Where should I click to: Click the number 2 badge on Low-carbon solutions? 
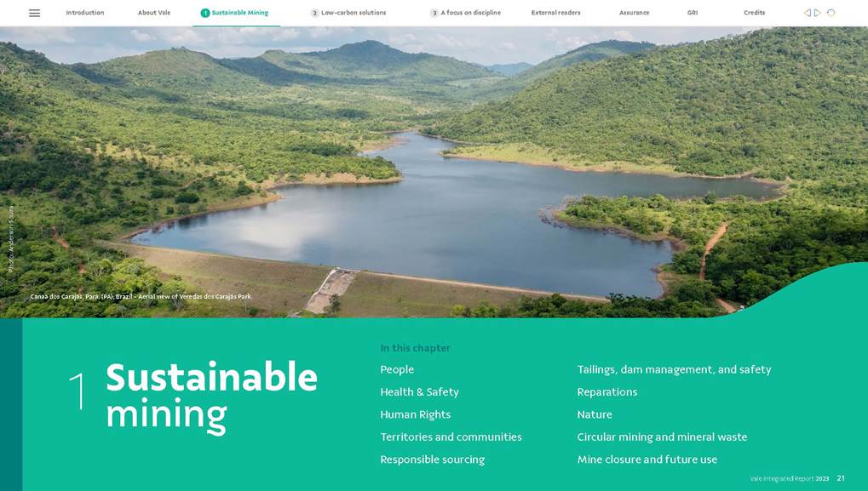[314, 13]
